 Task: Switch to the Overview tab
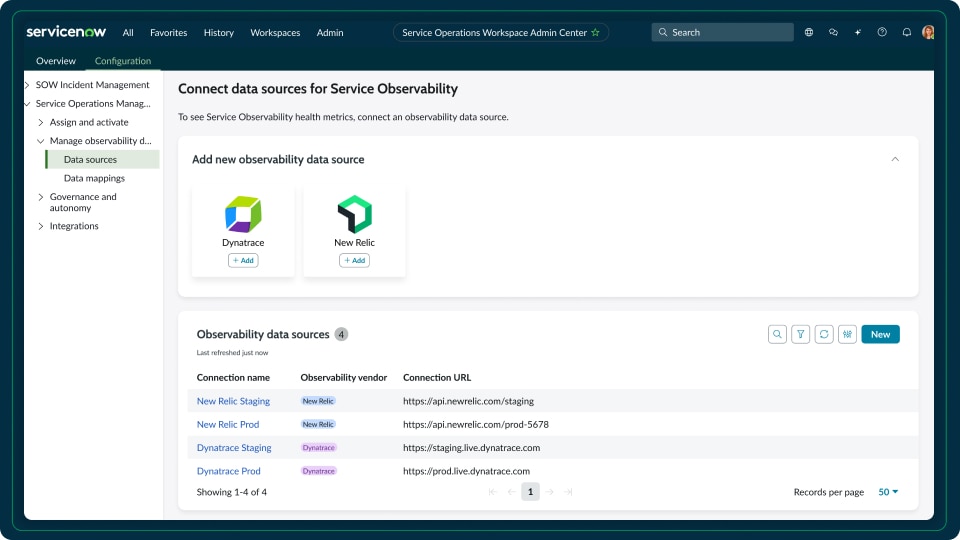tap(56, 61)
